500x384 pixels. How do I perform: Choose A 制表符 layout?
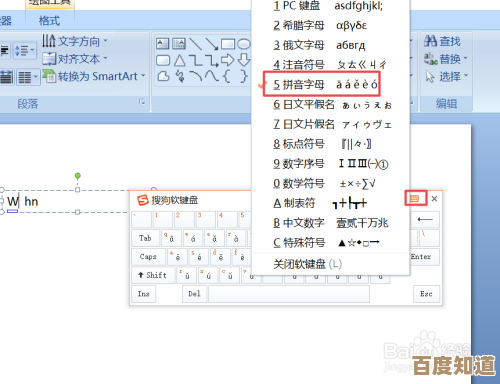coord(330,203)
